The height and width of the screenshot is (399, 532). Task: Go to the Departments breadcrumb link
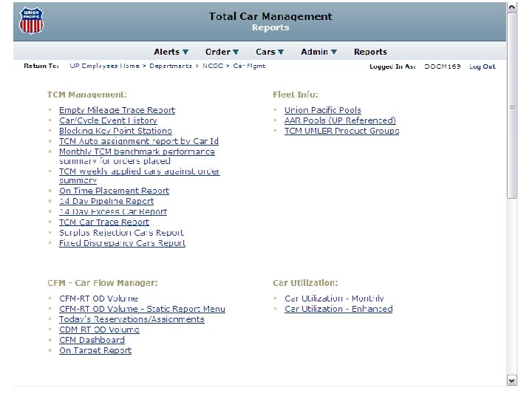171,66
